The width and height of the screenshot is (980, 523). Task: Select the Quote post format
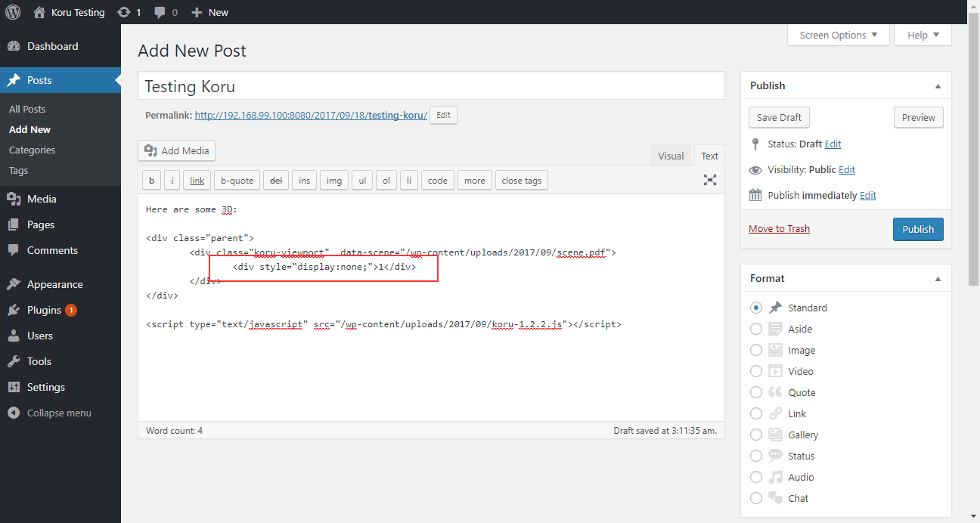click(756, 392)
